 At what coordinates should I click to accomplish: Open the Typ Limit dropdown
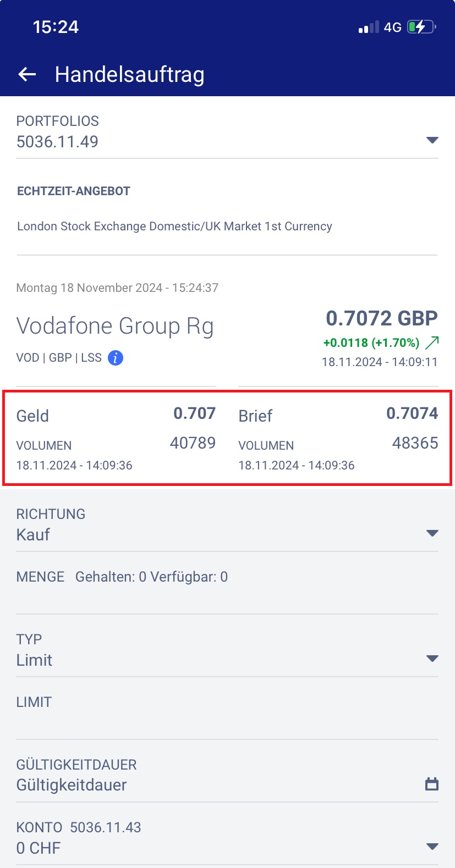(432, 659)
